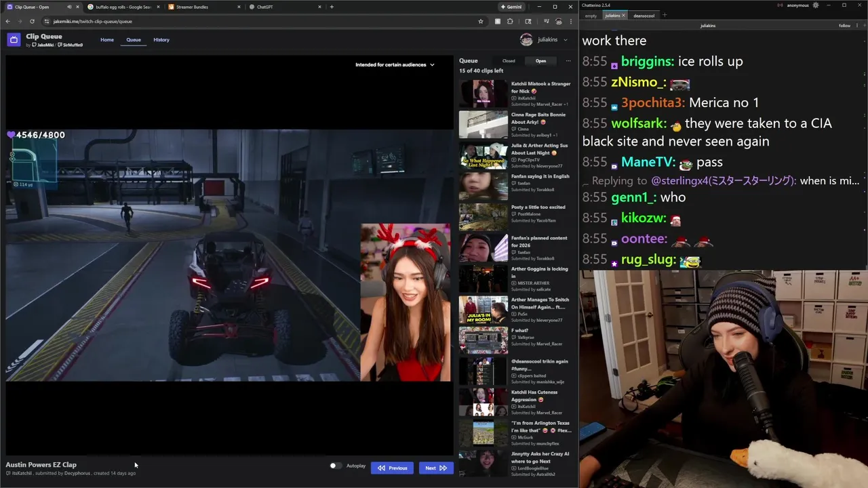
Task: Bookmark this page with the star icon
Action: pos(481,21)
